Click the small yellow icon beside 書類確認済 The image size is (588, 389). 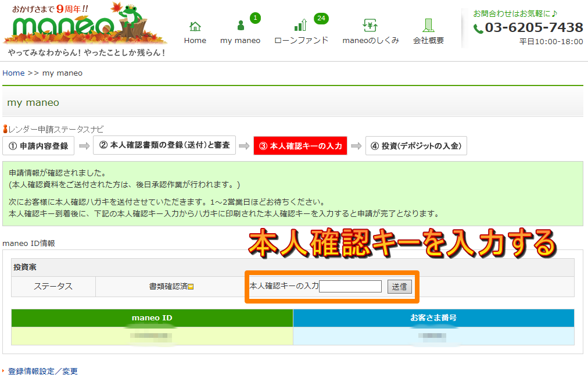(x=191, y=287)
